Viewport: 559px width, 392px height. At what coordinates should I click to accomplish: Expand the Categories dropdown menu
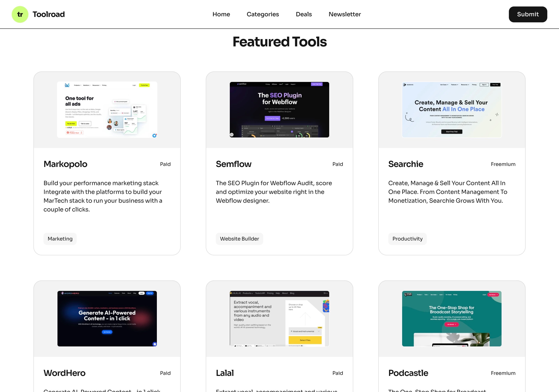pyautogui.click(x=263, y=14)
